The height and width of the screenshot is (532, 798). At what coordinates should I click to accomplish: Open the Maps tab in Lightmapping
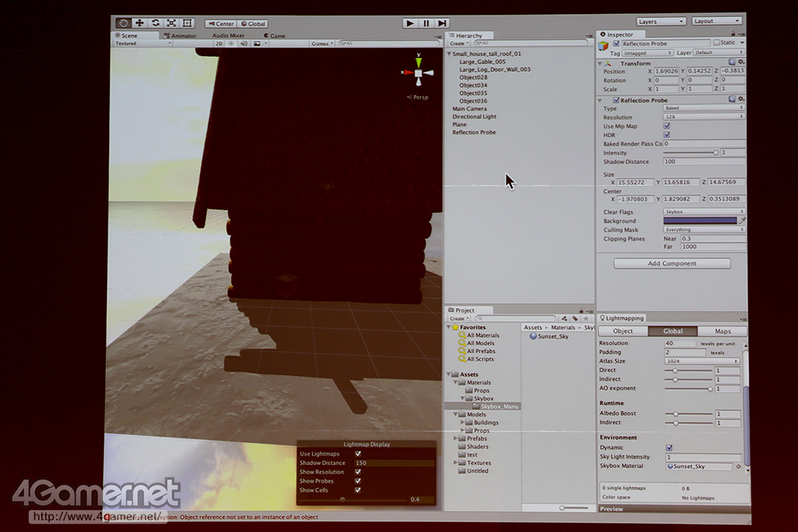(722, 331)
